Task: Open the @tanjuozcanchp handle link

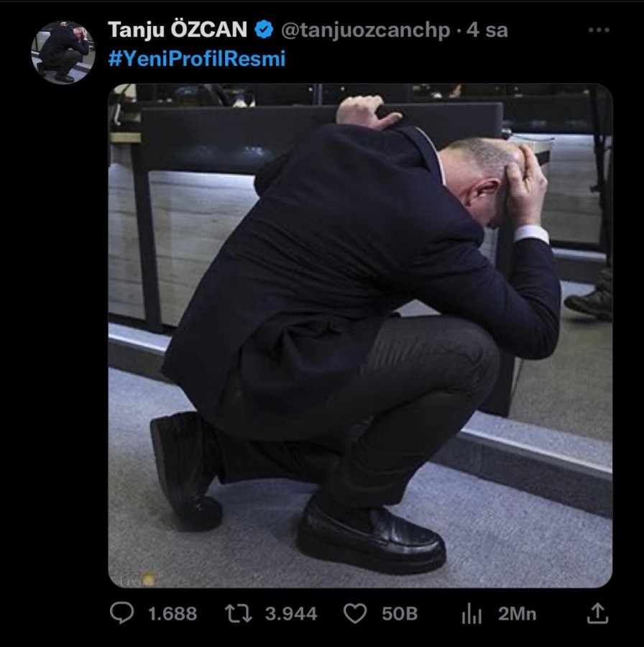Action: [x=364, y=30]
